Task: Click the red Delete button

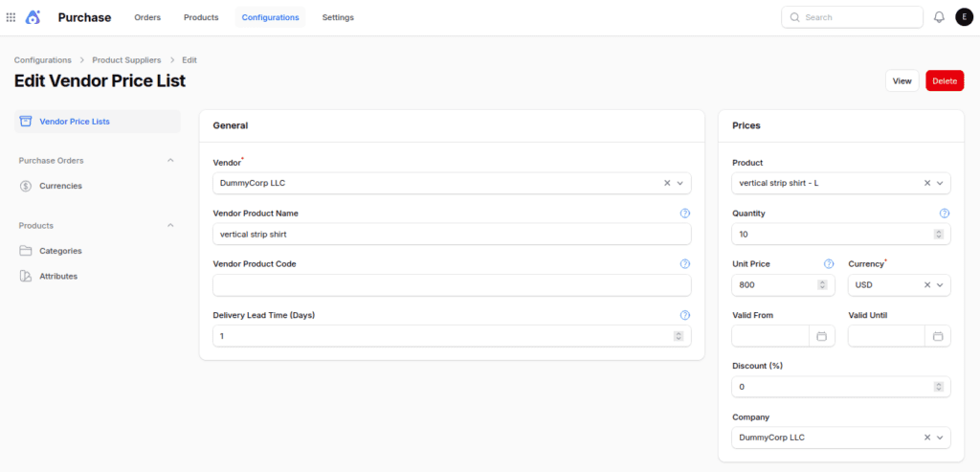Action: coord(945,80)
